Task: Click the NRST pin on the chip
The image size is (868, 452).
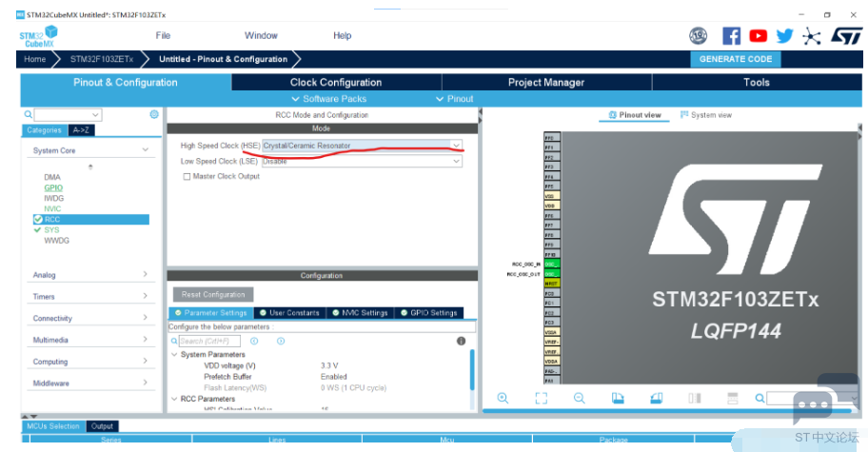Action: 552,284
